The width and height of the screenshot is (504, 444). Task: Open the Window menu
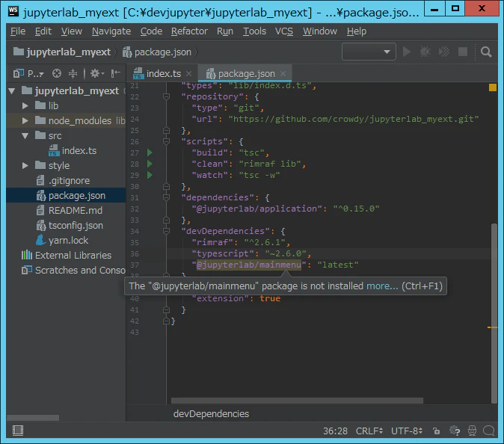click(x=320, y=31)
